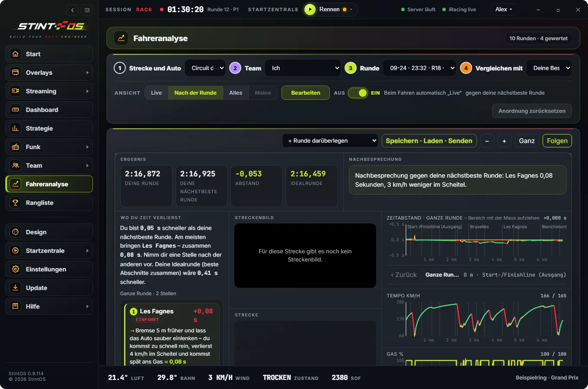Click the round Rennen play button

(310, 10)
